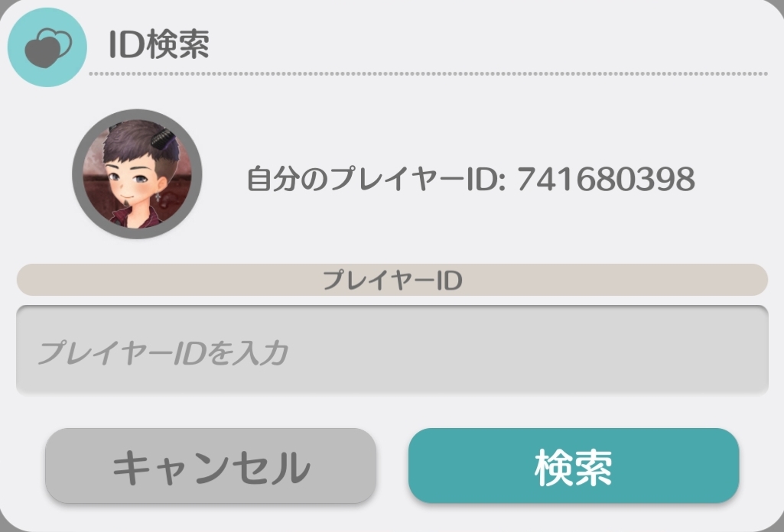Screen dimensions: 784x532
Task: Click the dotted divider under the title
Action: click(428, 74)
